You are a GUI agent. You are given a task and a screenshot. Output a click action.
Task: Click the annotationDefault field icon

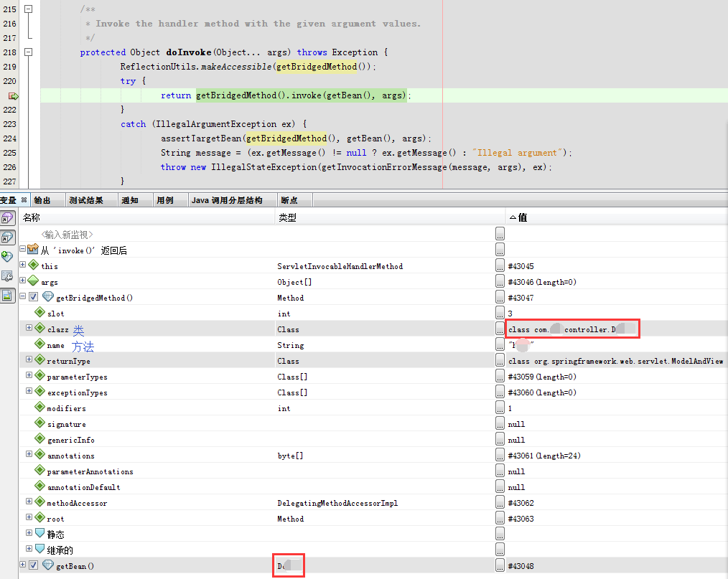coord(40,486)
